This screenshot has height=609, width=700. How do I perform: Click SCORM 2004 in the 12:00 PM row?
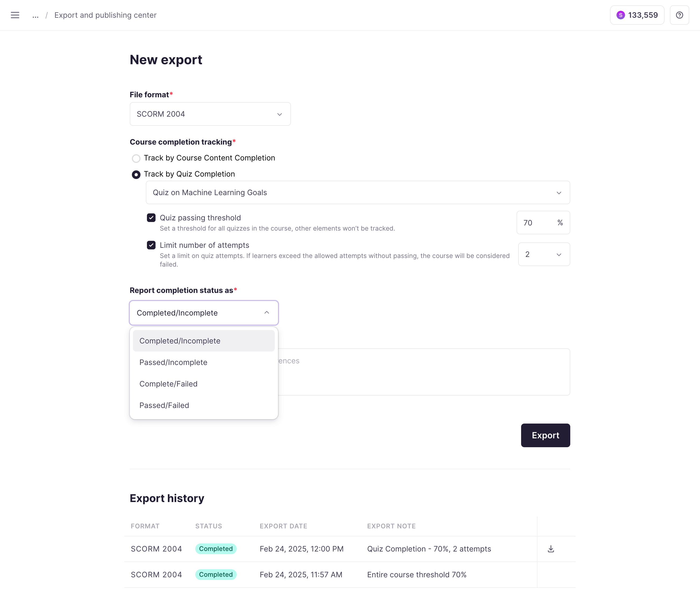click(156, 549)
